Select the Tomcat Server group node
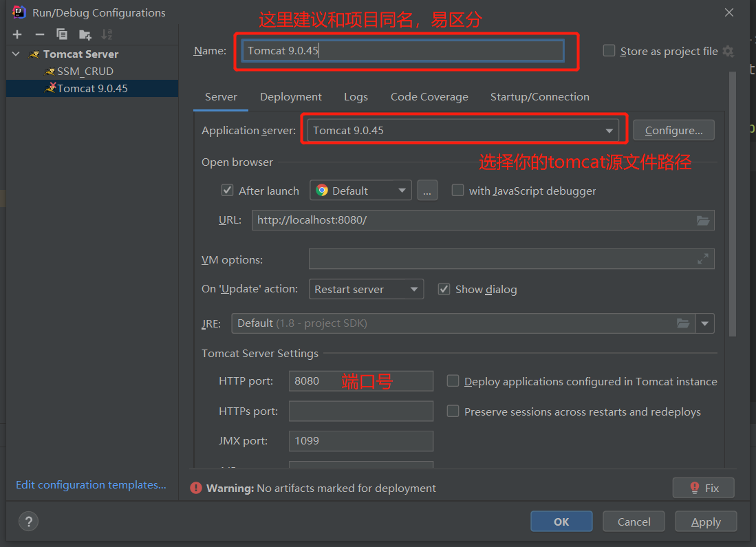 [x=80, y=54]
